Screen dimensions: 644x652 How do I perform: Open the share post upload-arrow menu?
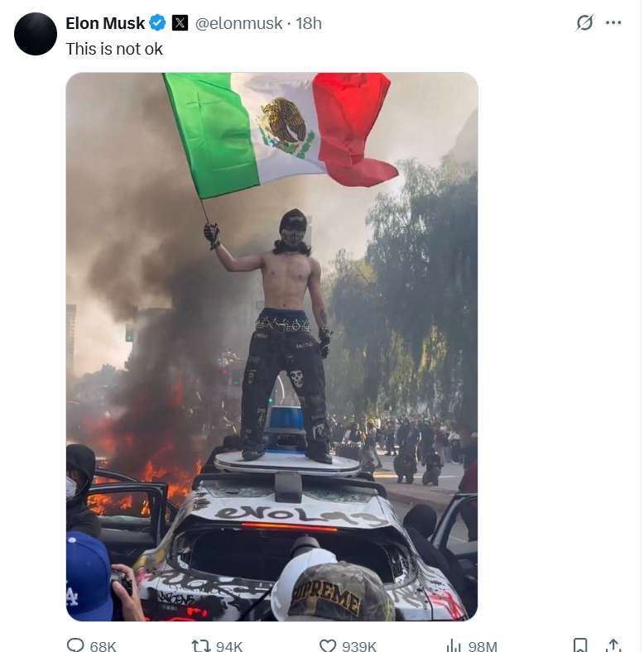[613, 645]
